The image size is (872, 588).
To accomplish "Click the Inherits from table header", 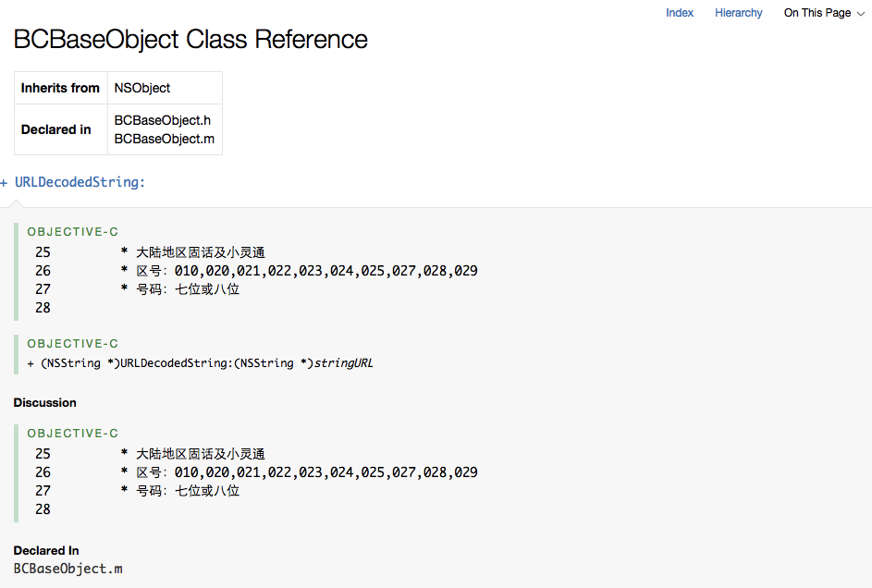I will [60, 88].
